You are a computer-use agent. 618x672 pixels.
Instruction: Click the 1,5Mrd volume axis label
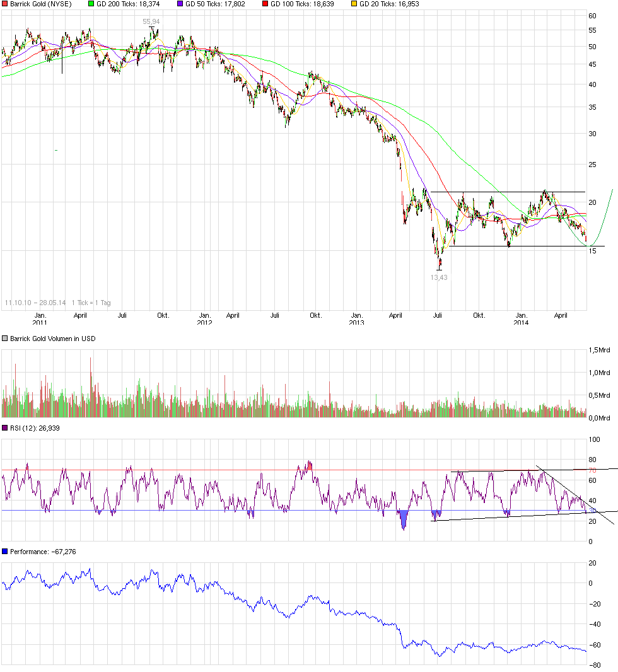pos(600,351)
